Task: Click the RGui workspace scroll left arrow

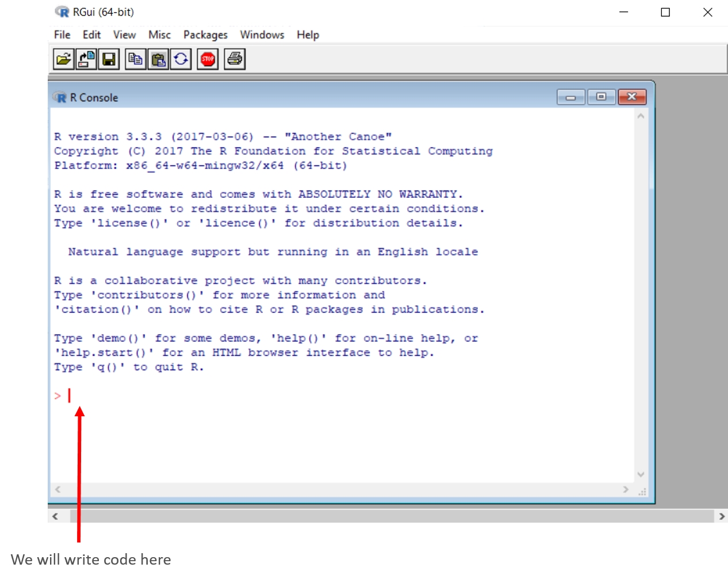Action: click(x=55, y=516)
